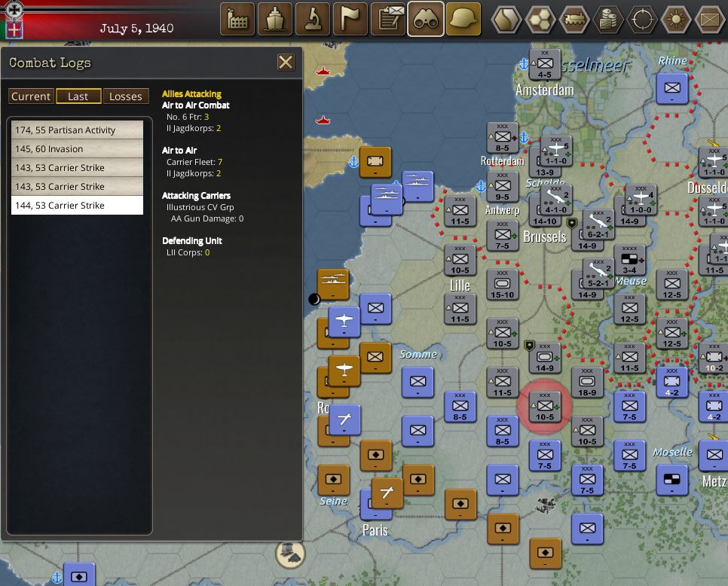728x586 pixels.
Task: Click the Paris city label
Action: point(375,530)
